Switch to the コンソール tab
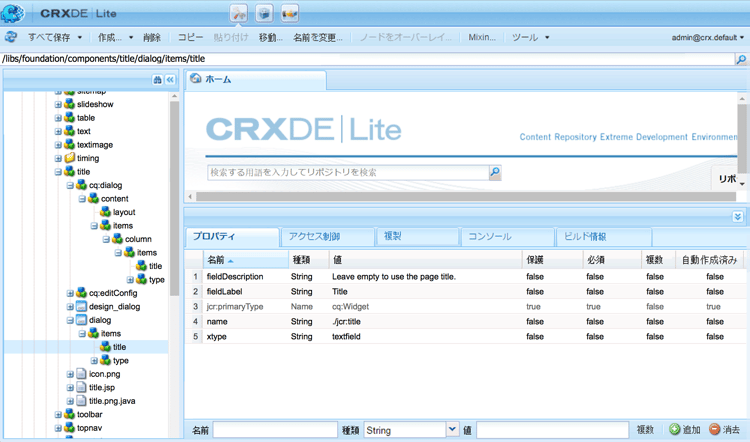 tap(507, 237)
